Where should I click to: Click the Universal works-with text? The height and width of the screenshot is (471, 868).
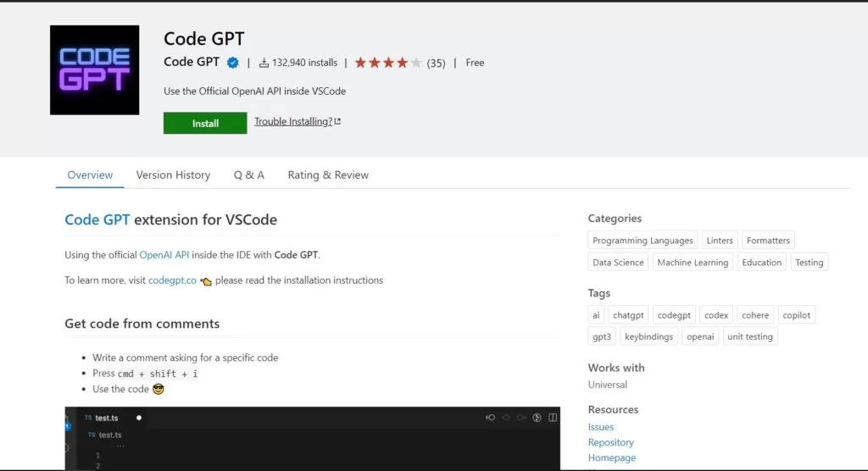[x=607, y=385]
